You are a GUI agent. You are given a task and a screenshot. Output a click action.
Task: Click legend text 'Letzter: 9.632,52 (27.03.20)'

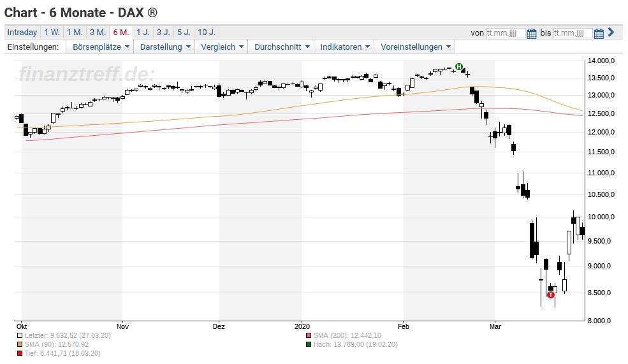pos(68,335)
